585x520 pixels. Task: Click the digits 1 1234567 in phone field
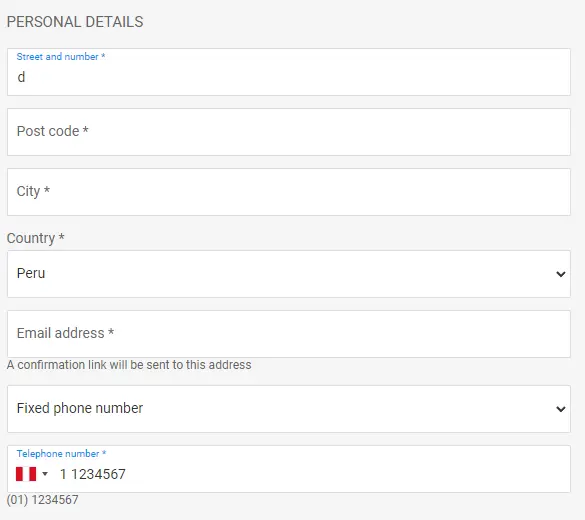coord(93,474)
